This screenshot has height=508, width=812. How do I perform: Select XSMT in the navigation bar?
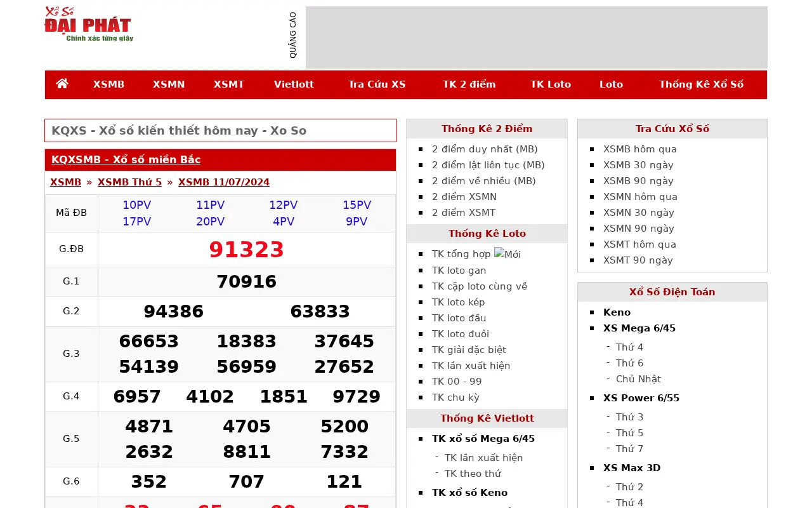coord(229,84)
